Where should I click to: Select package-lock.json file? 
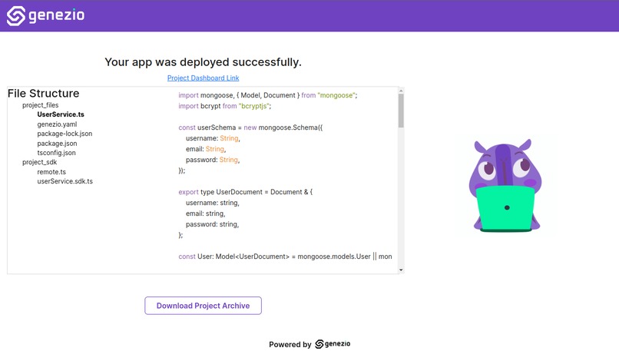click(65, 134)
